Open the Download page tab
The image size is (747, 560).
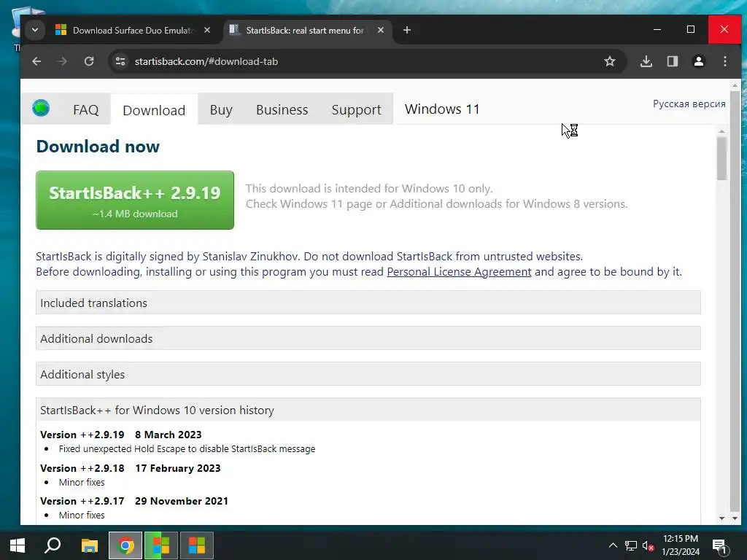click(154, 111)
